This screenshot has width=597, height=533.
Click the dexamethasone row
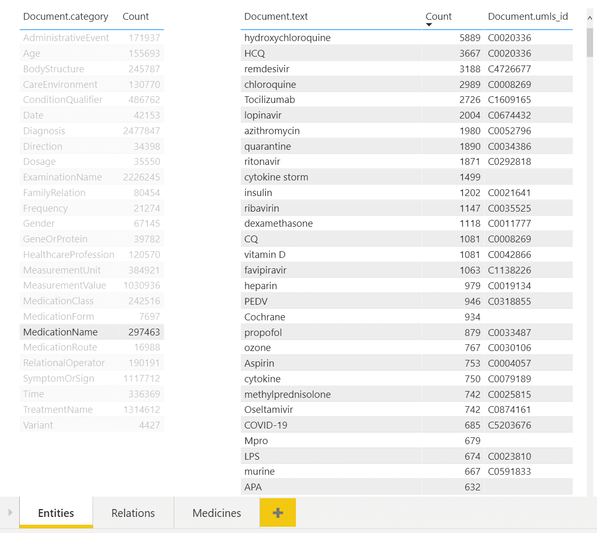pyautogui.click(x=407, y=223)
